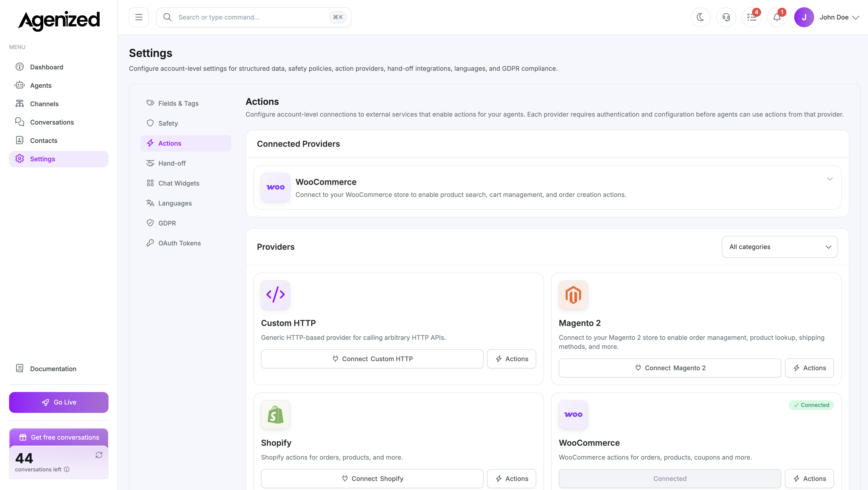Open notifications via the bell icon

777,17
